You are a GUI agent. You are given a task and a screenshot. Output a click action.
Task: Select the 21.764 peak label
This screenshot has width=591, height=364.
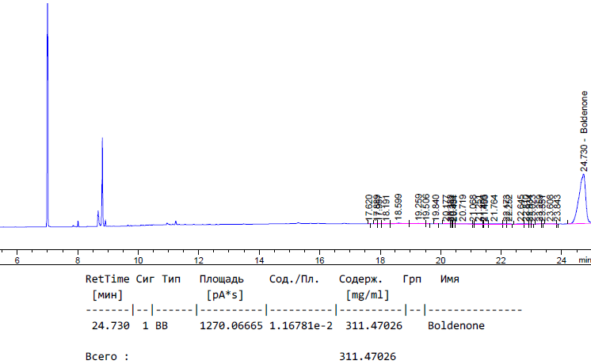click(x=494, y=207)
